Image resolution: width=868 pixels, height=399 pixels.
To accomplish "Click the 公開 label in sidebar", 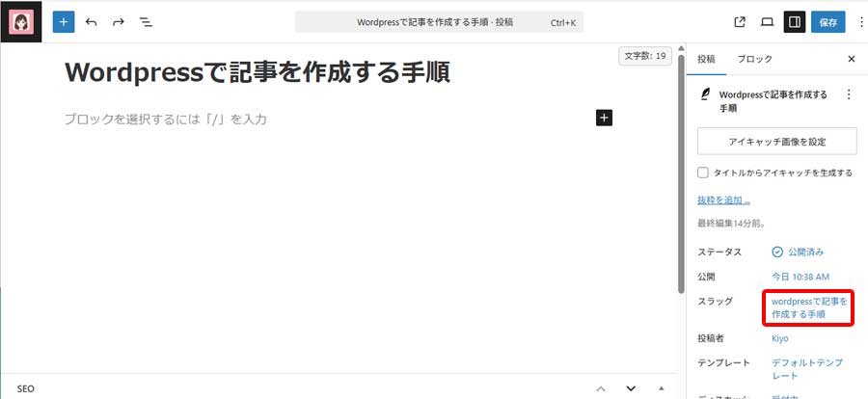I will (x=706, y=277).
